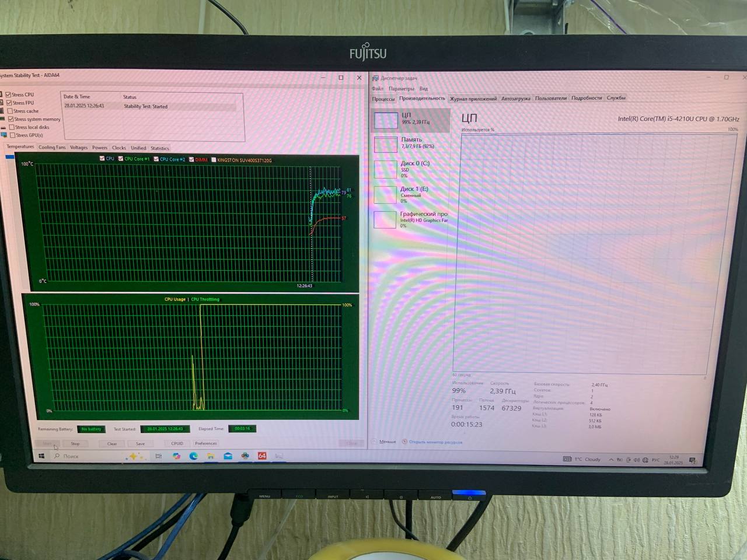Uncheck the Stress CPU checkbox
Screen dimensions: 747x560
[9, 94]
